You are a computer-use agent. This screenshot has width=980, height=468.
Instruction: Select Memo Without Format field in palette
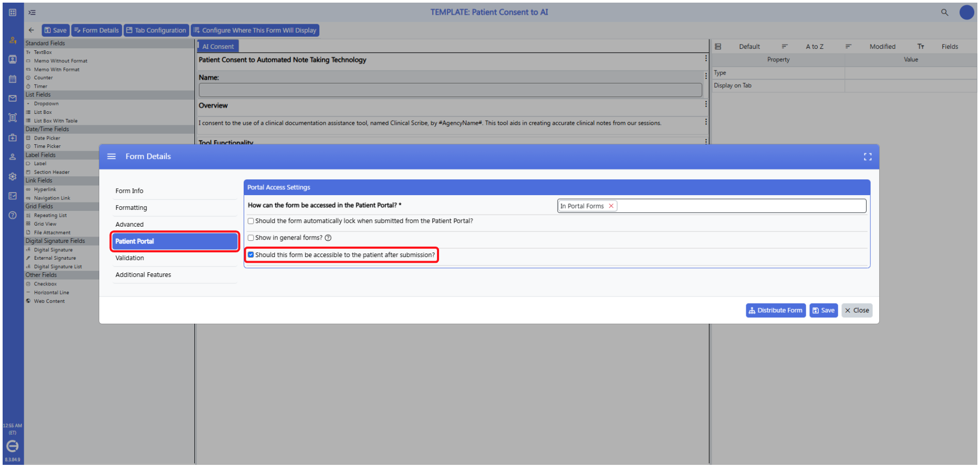tap(60, 61)
